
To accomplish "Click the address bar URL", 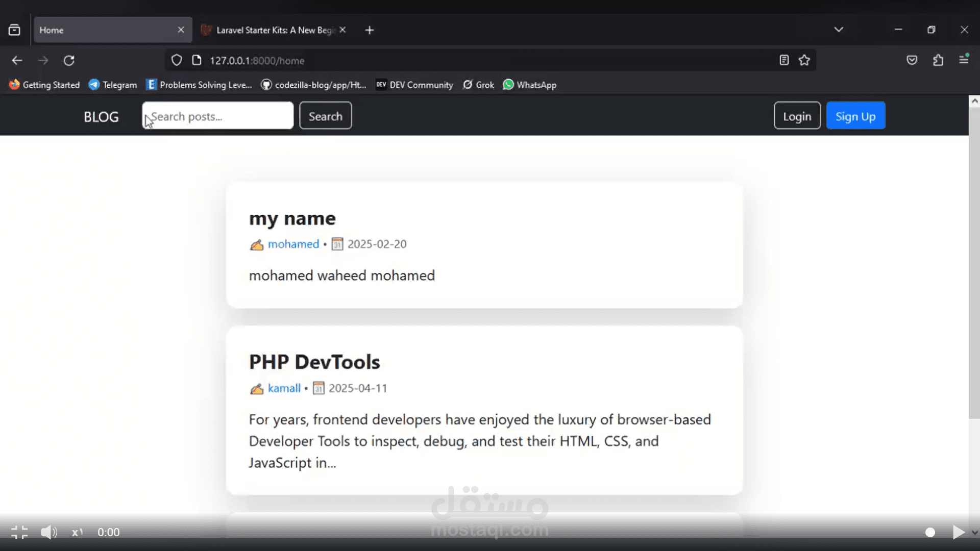I will click(x=257, y=60).
